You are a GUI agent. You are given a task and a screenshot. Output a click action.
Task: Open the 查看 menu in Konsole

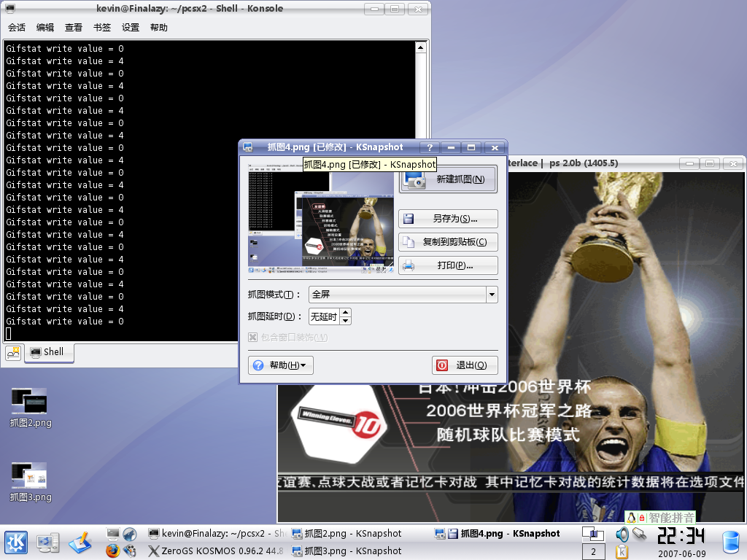coord(74,28)
